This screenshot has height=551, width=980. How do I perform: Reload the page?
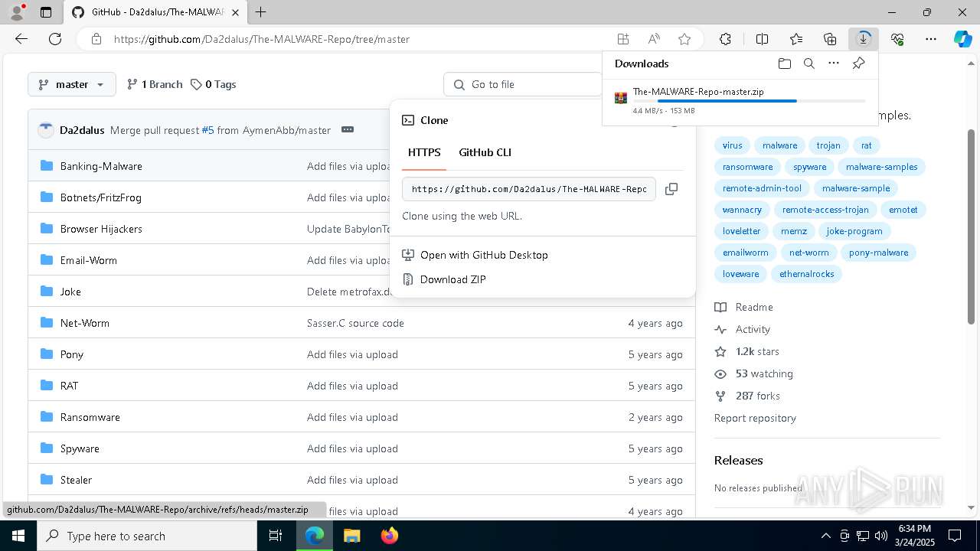coord(55,39)
